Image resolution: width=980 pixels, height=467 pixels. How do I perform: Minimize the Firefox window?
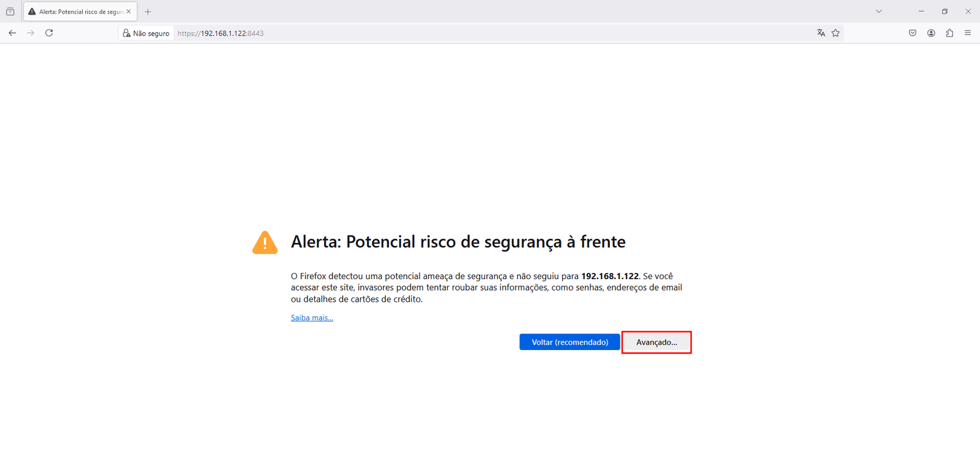coord(921,12)
